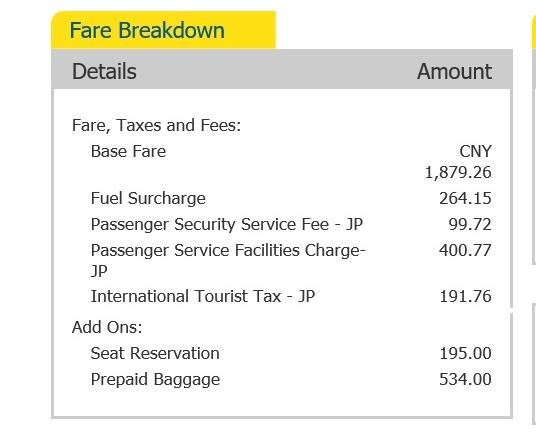
Task: Click the CNY currency label
Action: pyautogui.click(x=475, y=151)
